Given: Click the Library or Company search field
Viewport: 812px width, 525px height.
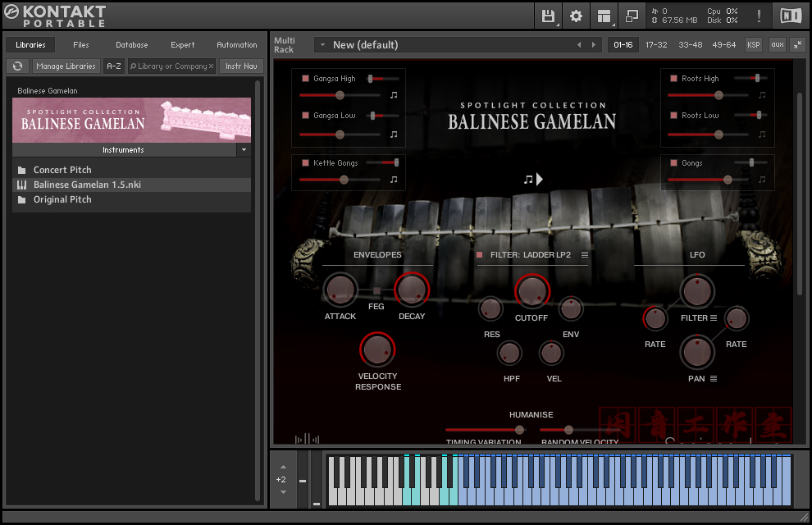Looking at the screenshot, I should click(172, 66).
